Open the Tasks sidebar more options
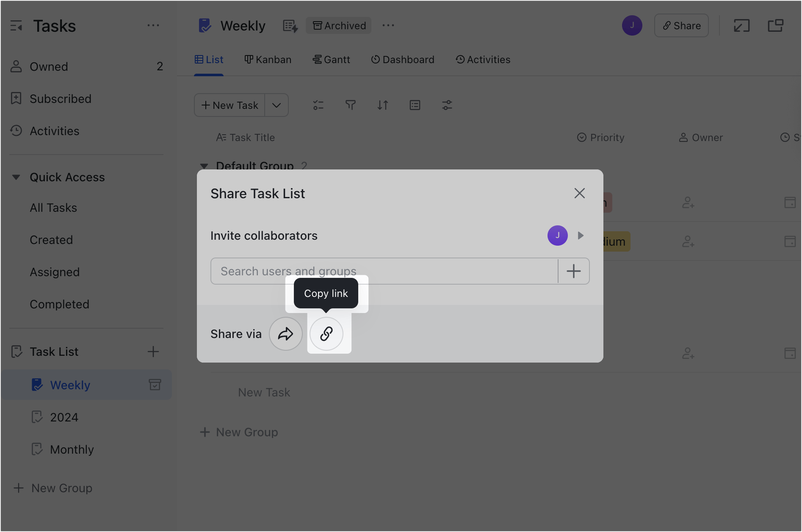802x532 pixels. click(153, 25)
